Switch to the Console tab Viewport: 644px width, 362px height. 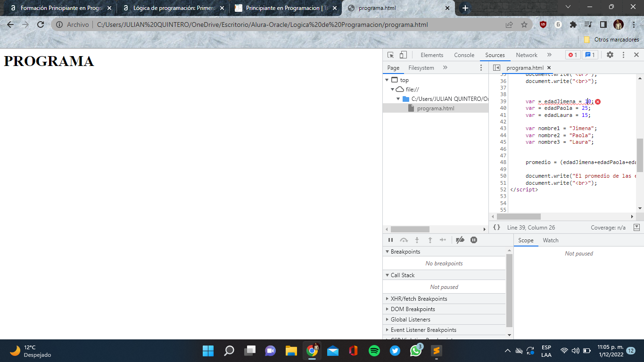coord(464,55)
